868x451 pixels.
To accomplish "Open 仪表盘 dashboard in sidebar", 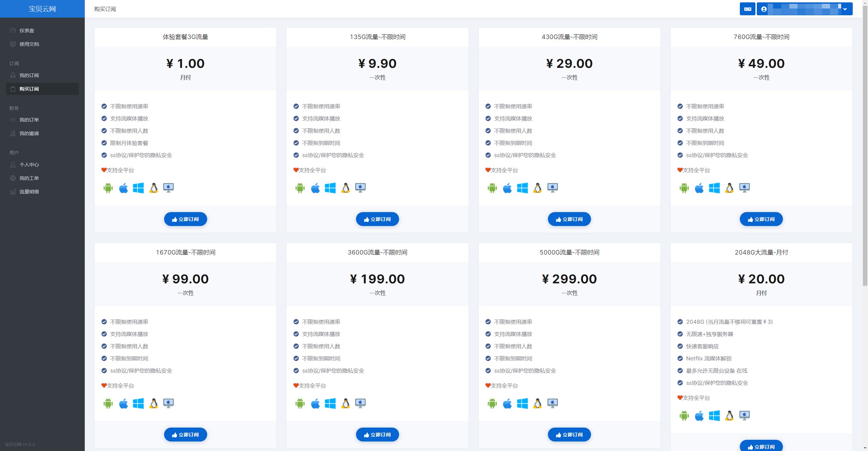I will click(x=27, y=31).
